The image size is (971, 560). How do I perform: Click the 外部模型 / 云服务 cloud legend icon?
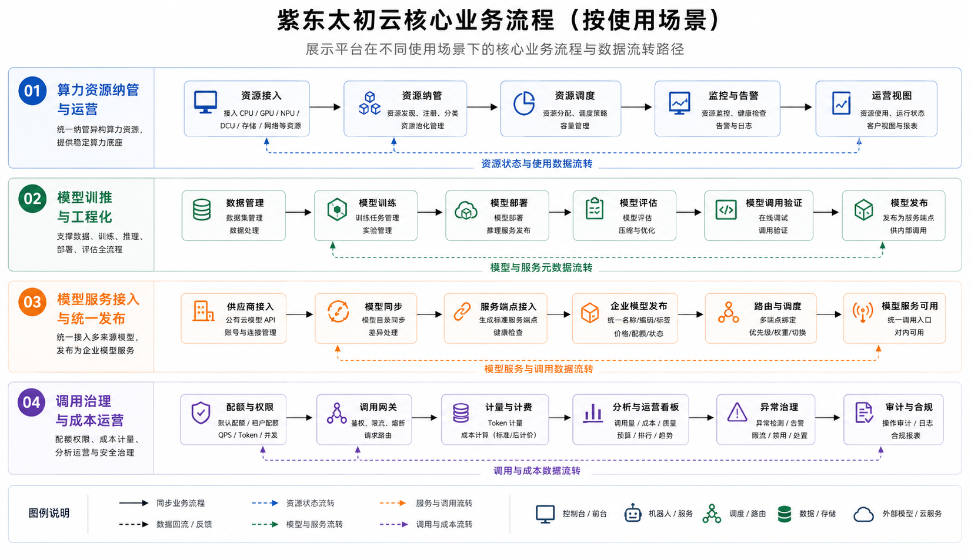click(x=863, y=515)
